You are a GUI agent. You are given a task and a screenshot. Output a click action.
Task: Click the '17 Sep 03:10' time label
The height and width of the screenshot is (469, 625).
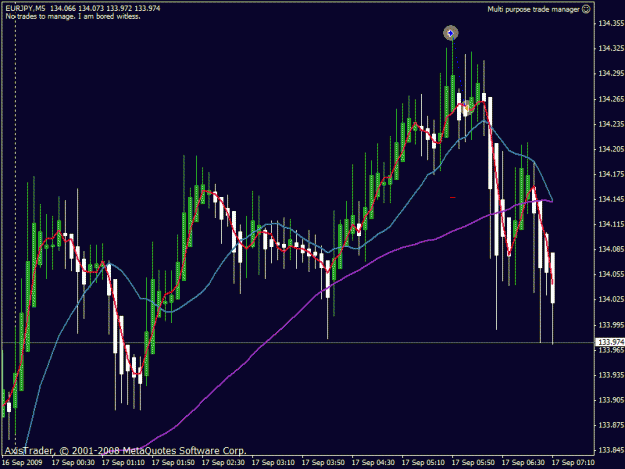pyautogui.click(x=273, y=463)
